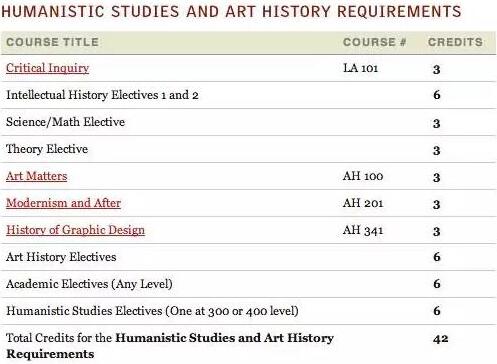497x364 pixels.
Task: Select the Art History Electives row text
Action: pyautogui.click(x=61, y=257)
